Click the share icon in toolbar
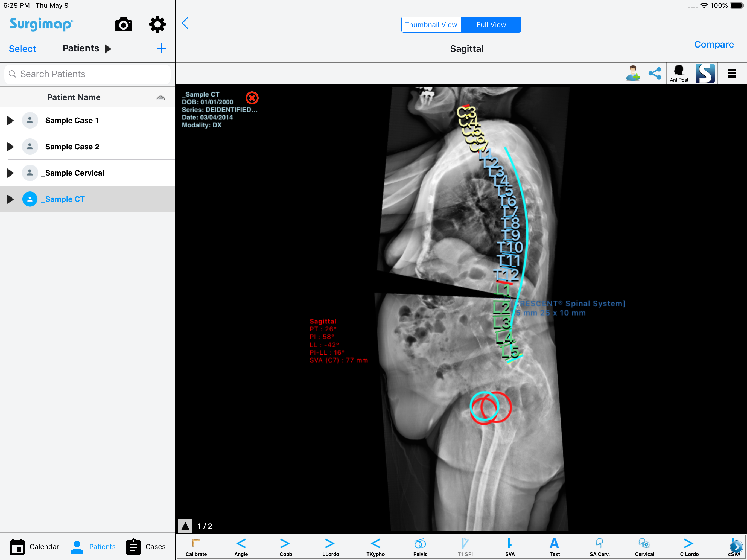The height and width of the screenshot is (560, 747). 655,73
